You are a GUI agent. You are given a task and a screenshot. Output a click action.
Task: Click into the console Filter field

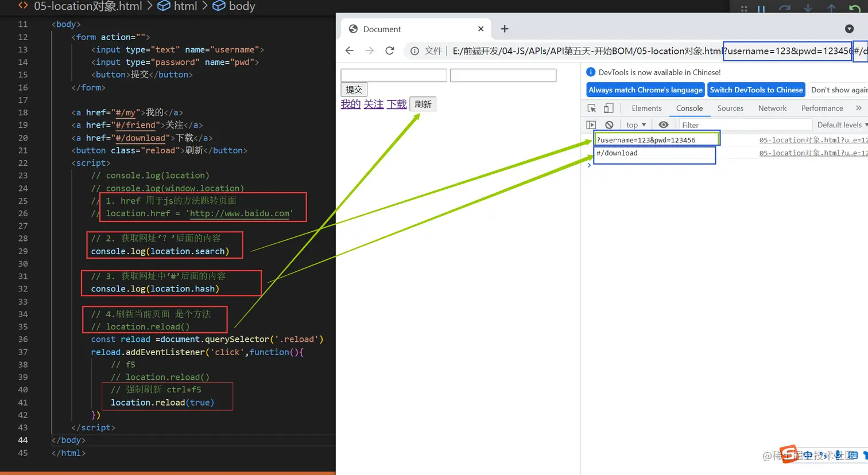[x=745, y=124]
